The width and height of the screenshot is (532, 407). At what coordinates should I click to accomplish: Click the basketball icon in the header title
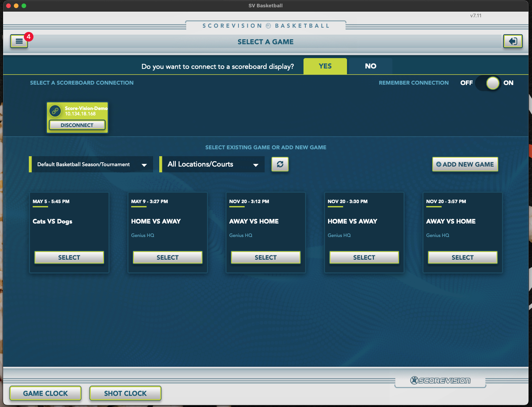pos(269,26)
